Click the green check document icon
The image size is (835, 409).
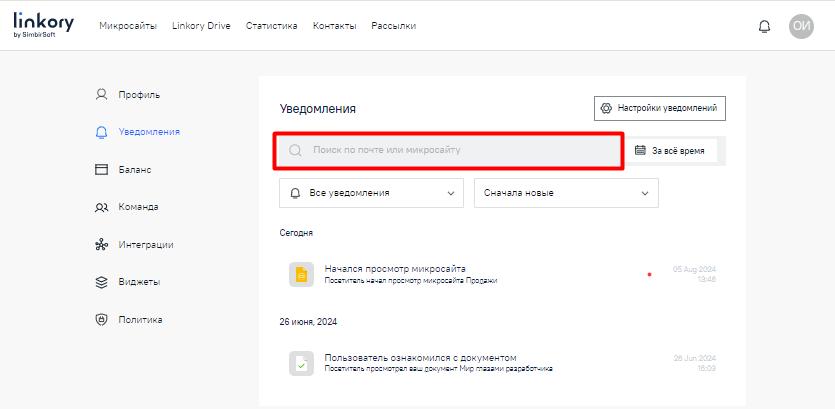coord(301,363)
